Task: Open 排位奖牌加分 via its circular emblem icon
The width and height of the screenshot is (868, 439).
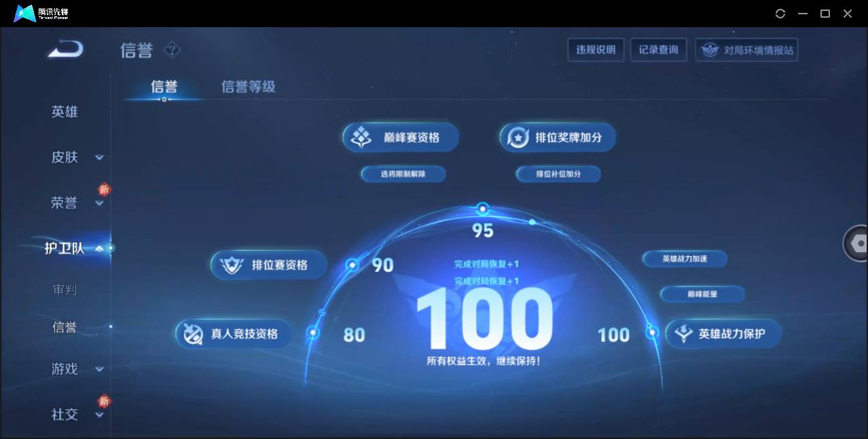Action: [518, 137]
